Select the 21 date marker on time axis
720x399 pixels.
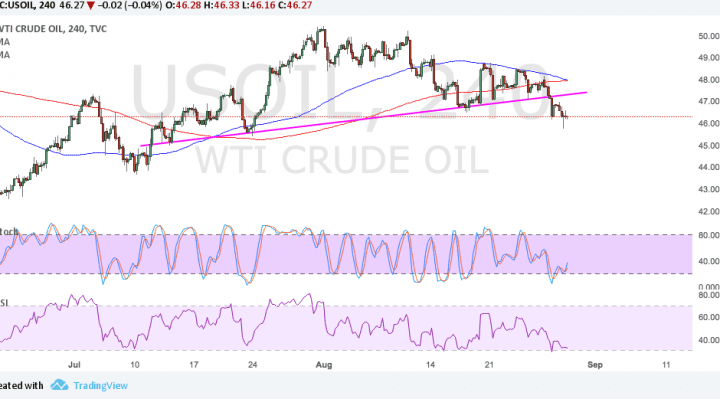(489, 365)
